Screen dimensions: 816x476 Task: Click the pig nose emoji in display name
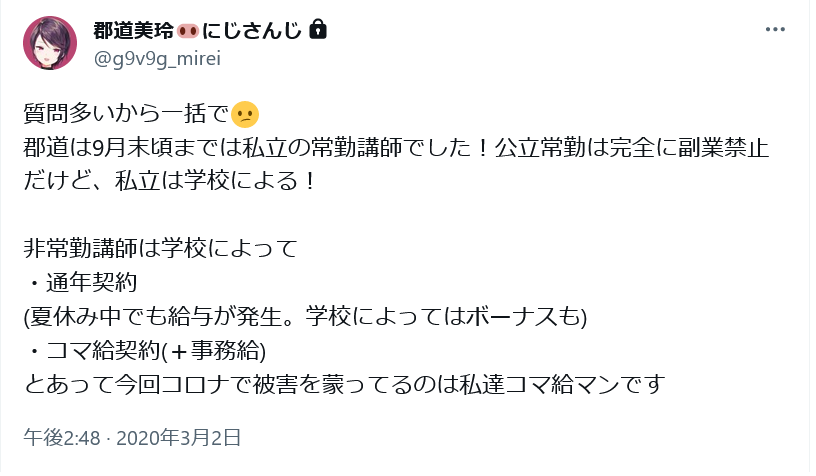188,32
